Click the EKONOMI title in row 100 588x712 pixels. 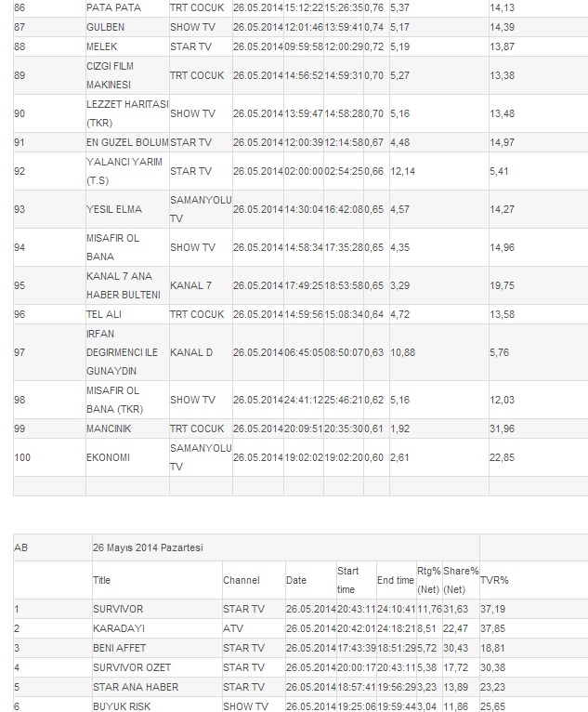pos(108,457)
